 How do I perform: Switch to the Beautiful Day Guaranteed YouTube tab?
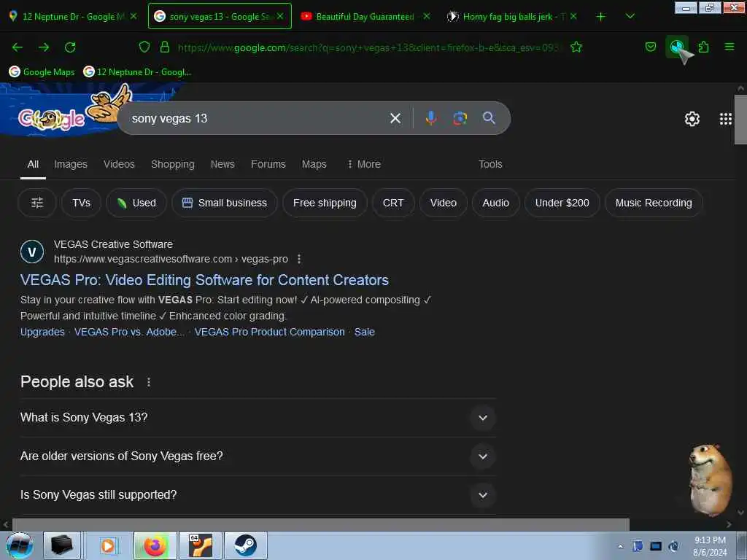(x=365, y=17)
